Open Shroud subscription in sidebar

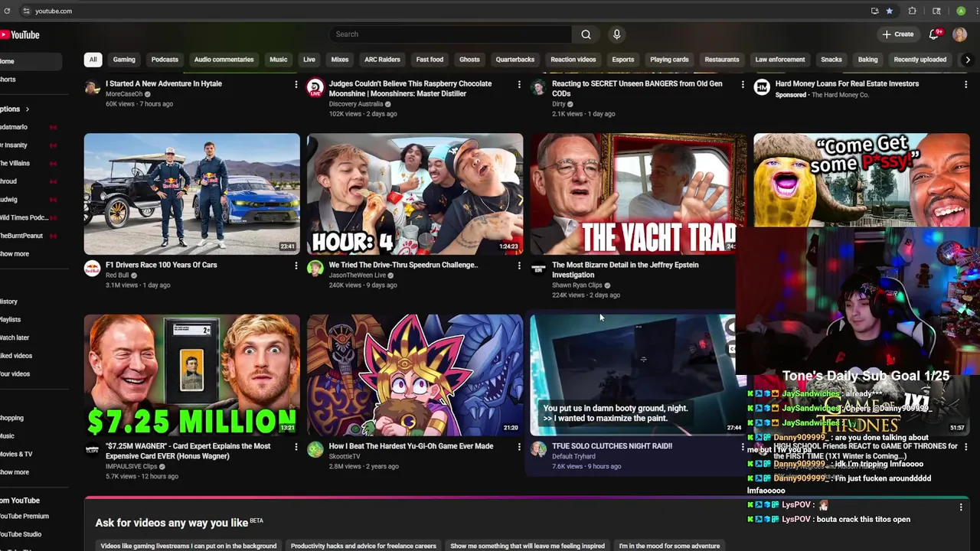coord(9,181)
